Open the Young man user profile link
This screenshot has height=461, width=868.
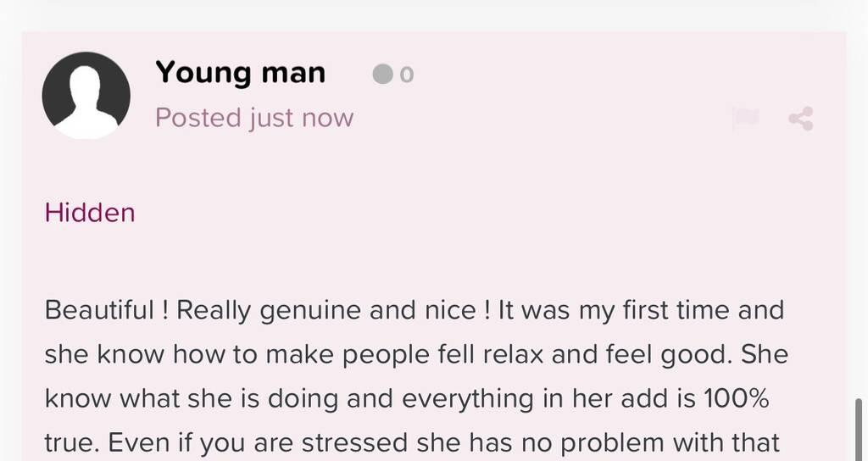(x=240, y=74)
